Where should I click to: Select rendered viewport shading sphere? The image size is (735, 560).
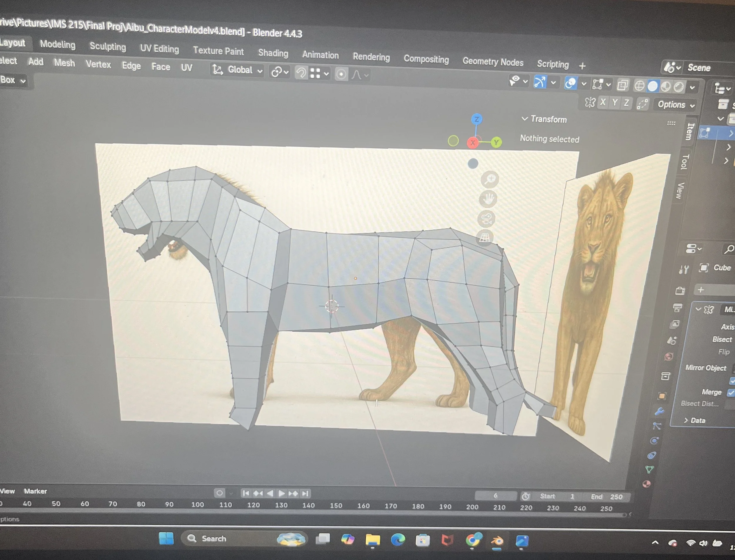(x=679, y=87)
